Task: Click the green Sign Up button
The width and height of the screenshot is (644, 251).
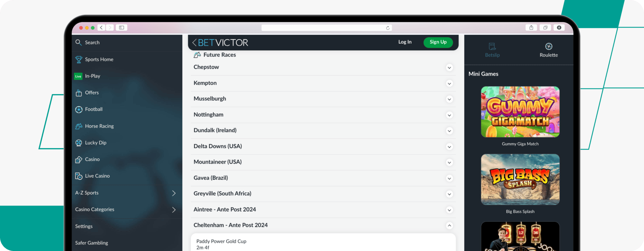Action: pyautogui.click(x=438, y=42)
